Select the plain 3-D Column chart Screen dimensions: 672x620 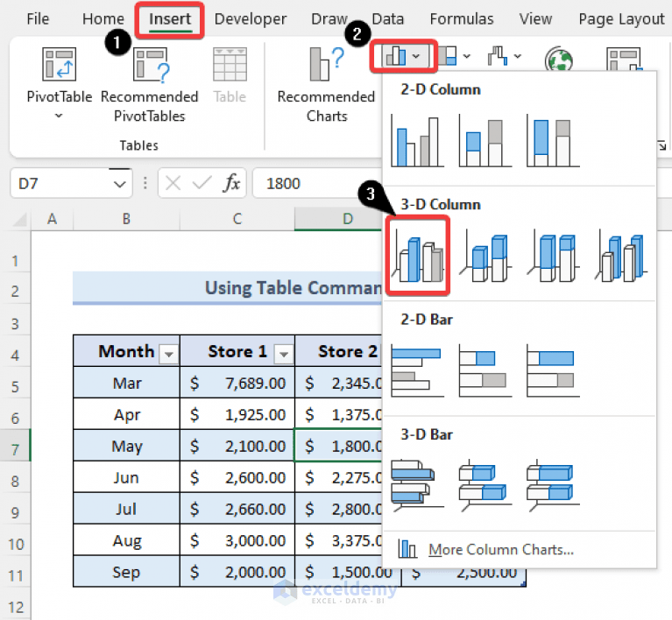point(620,256)
